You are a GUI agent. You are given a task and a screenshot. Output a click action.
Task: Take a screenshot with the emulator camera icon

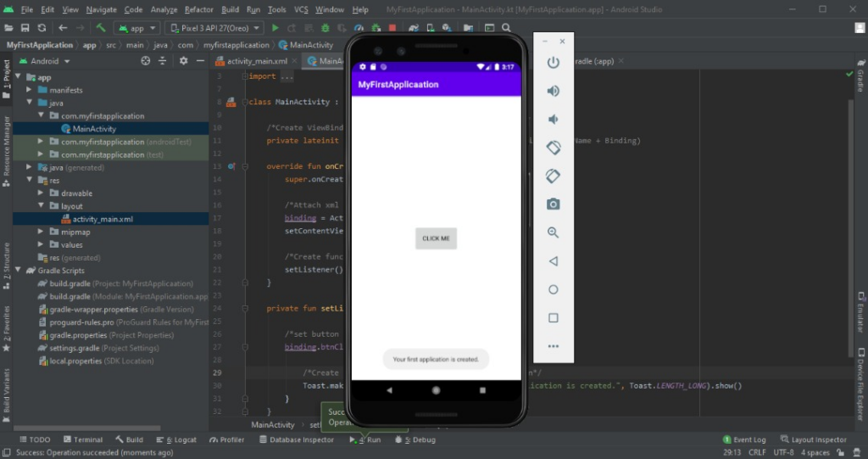tap(553, 204)
